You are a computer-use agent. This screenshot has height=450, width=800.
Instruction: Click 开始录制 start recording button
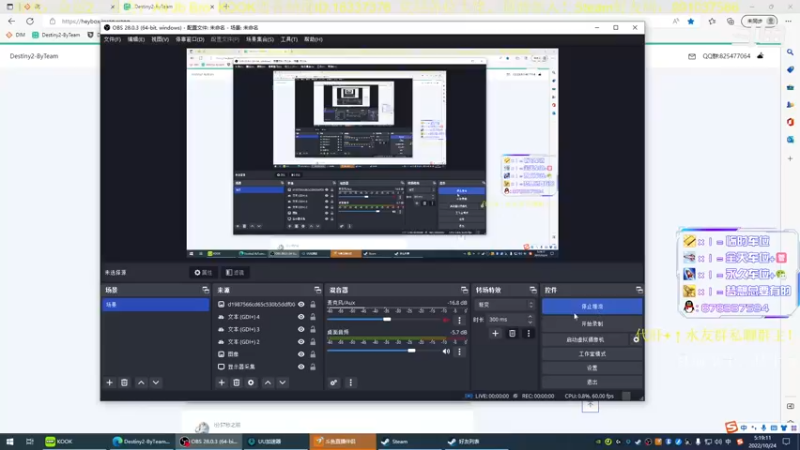(592, 323)
